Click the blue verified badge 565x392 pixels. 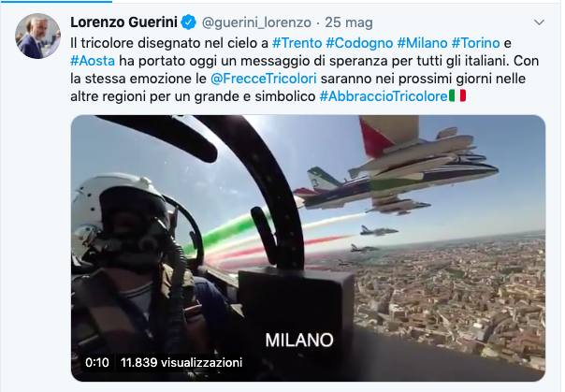pyautogui.click(x=188, y=22)
